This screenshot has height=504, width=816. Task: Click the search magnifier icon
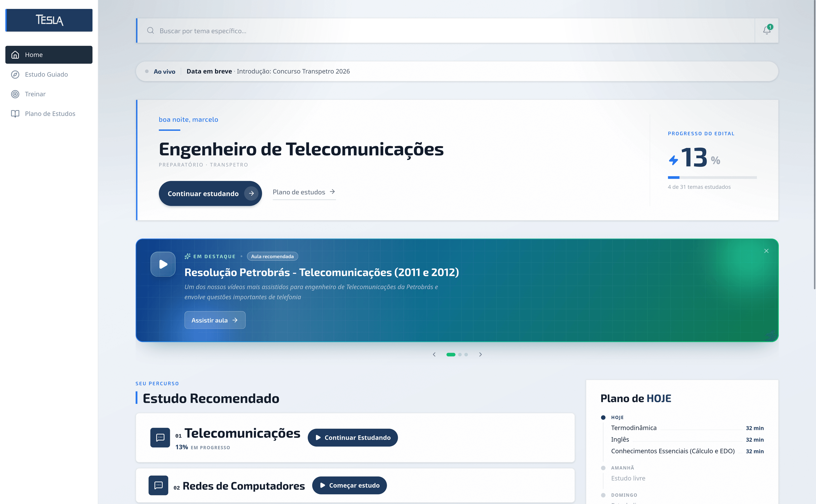point(151,31)
